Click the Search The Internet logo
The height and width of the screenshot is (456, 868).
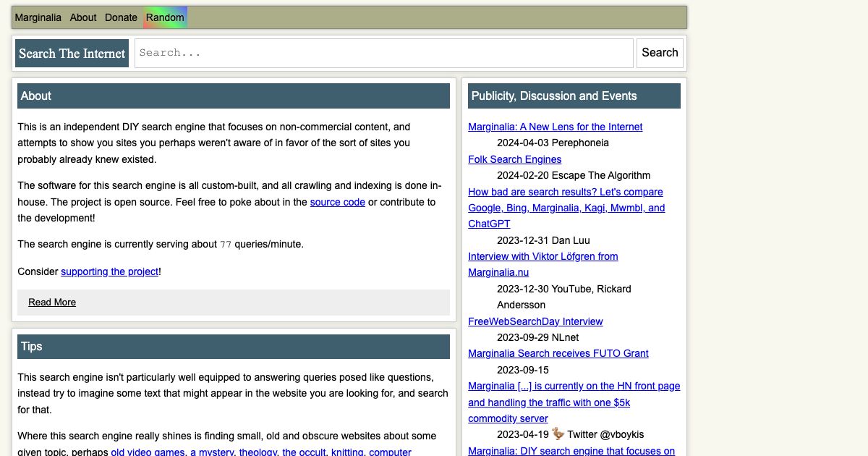coord(71,53)
